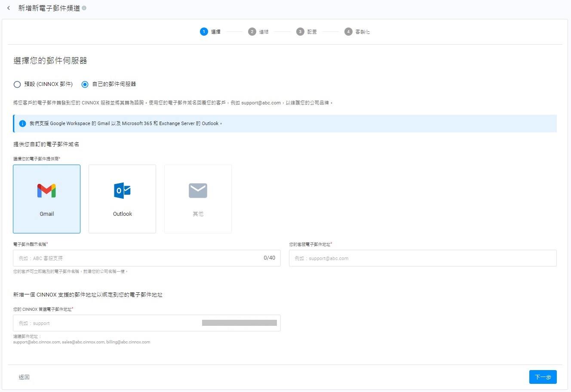571x392 pixels.
Task: Click the gray domain suffix box
Action: click(x=239, y=323)
